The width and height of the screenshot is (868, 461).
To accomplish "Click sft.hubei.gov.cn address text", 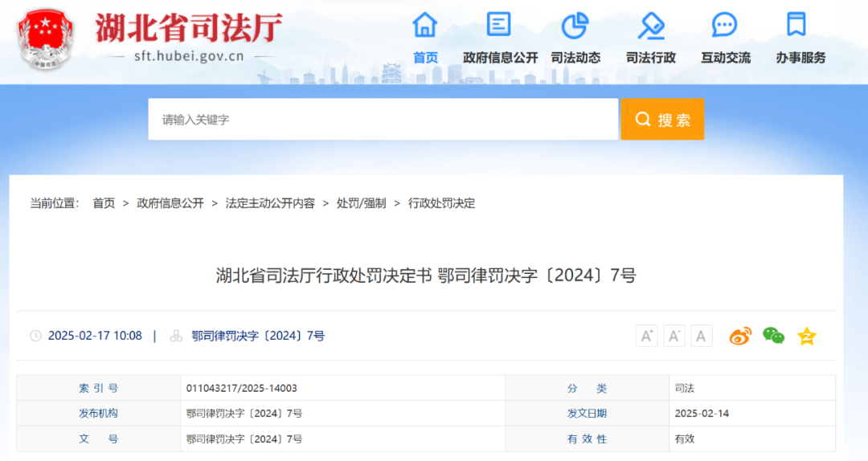I will (189, 56).
